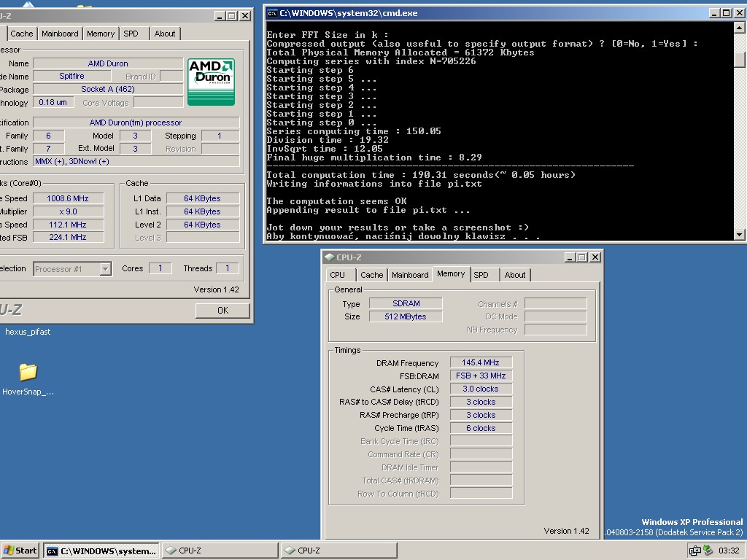
Task: Minimize the cmd.exe window
Action: pyautogui.click(x=713, y=13)
